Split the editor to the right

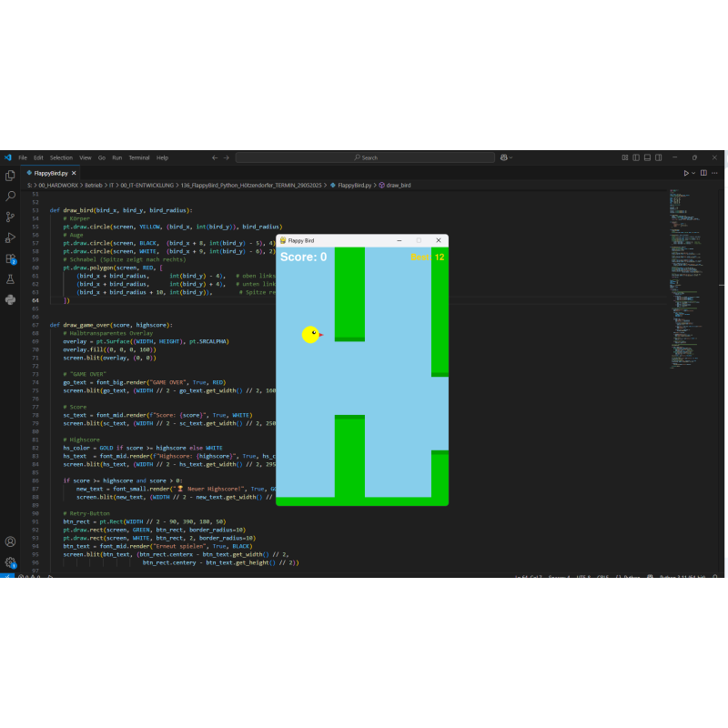coord(703,173)
